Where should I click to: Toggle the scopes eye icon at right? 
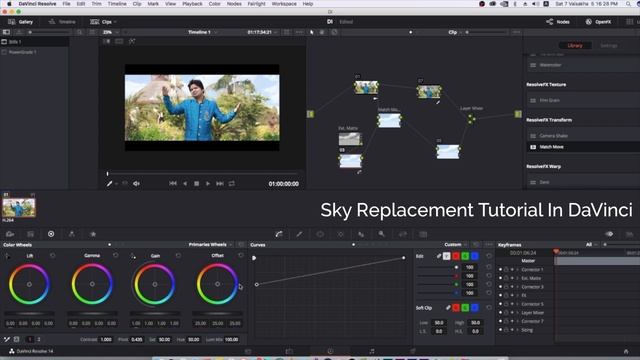[x=609, y=234]
